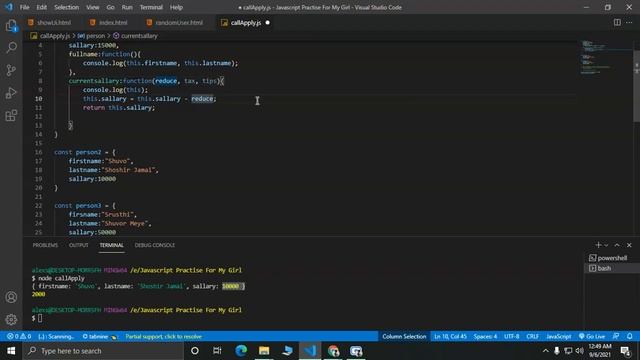The image size is (640, 360).
Task: Open the Edit menu
Action: [41, 7]
